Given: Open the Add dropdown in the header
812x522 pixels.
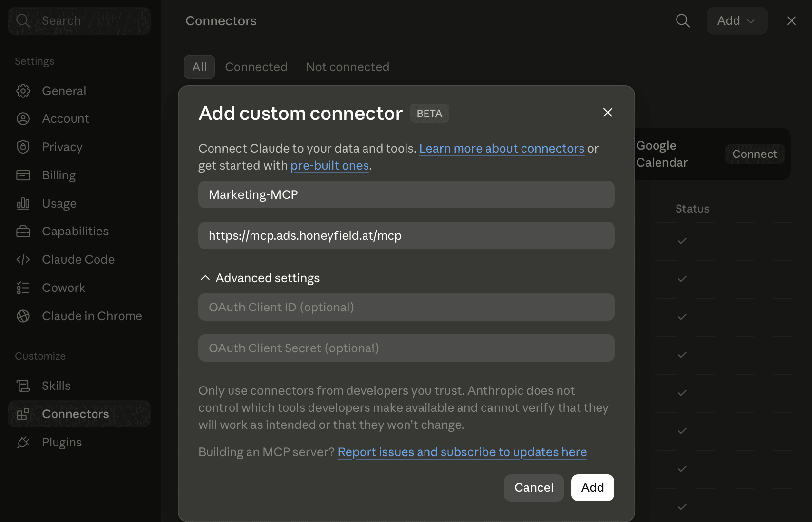Looking at the screenshot, I should click(x=737, y=21).
